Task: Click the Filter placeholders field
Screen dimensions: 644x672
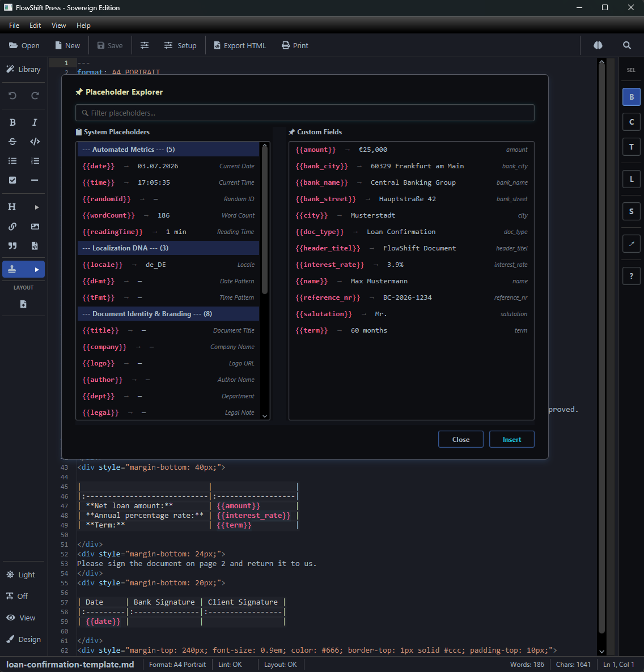Action: 305,113
